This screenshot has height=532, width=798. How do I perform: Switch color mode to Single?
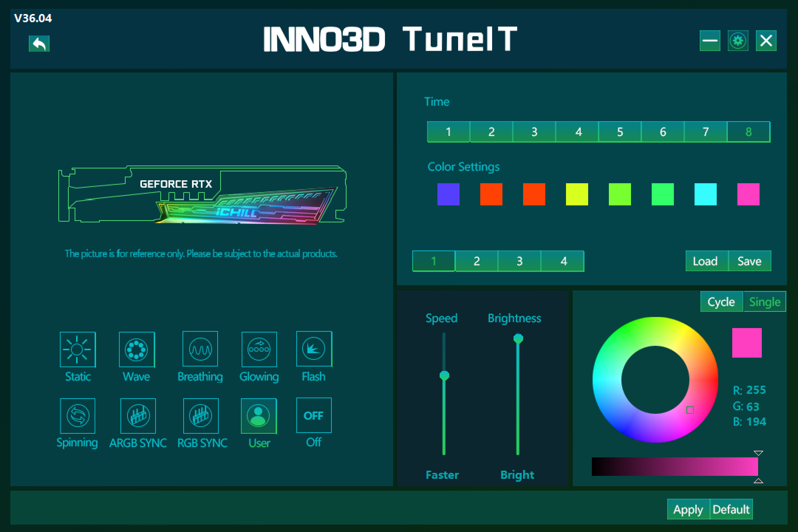point(765,302)
